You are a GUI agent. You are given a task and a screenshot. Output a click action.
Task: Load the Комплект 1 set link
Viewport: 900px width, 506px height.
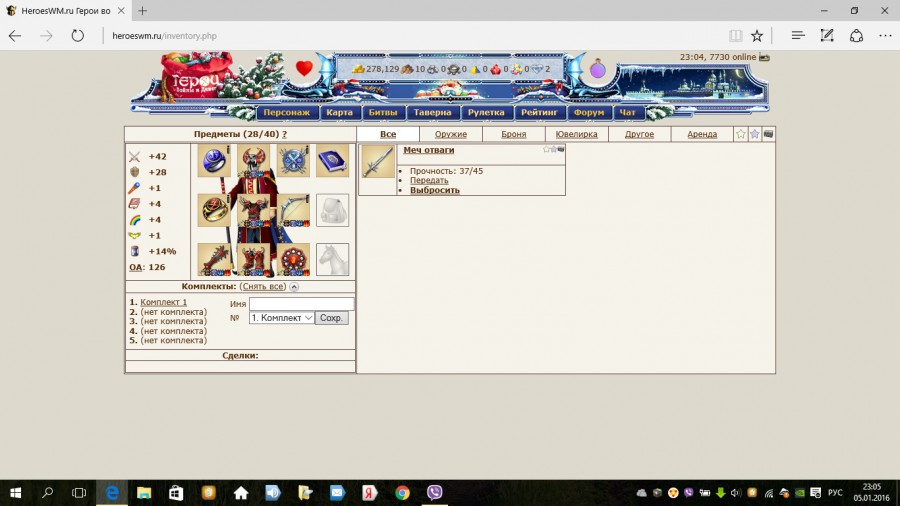click(x=164, y=302)
